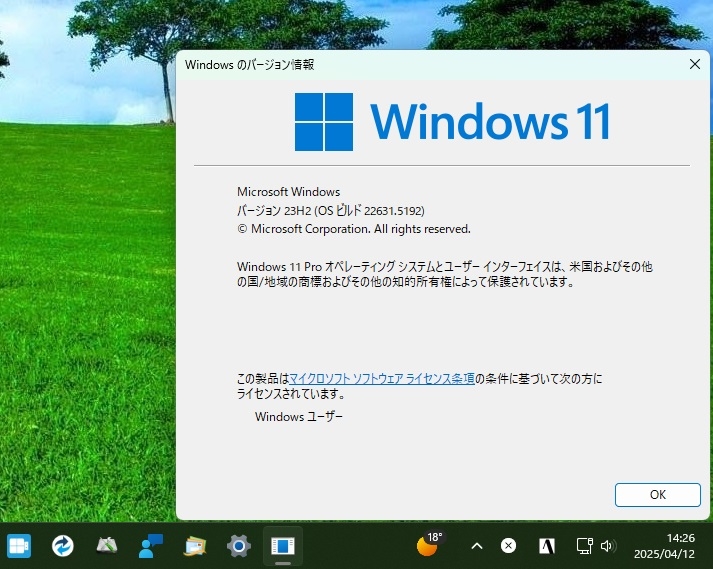Launch the blue circular-arrows app in taskbar
Screen dimensions: 713x569
coord(63,545)
